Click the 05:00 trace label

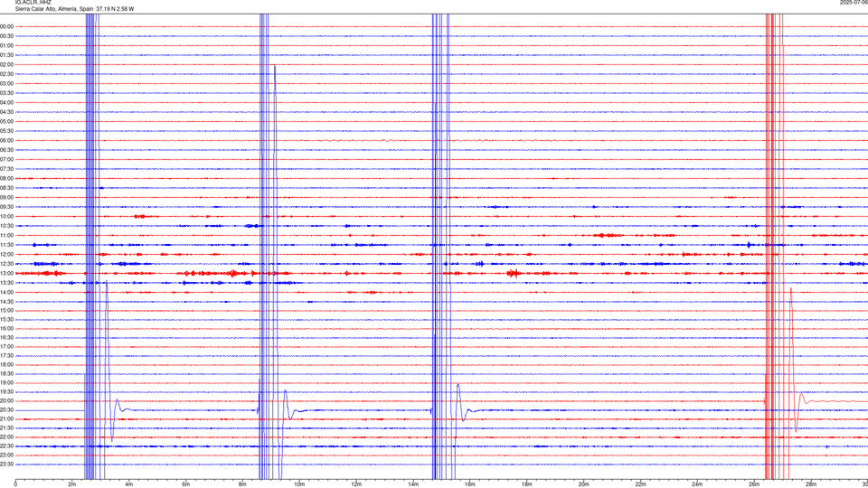click(x=6, y=121)
